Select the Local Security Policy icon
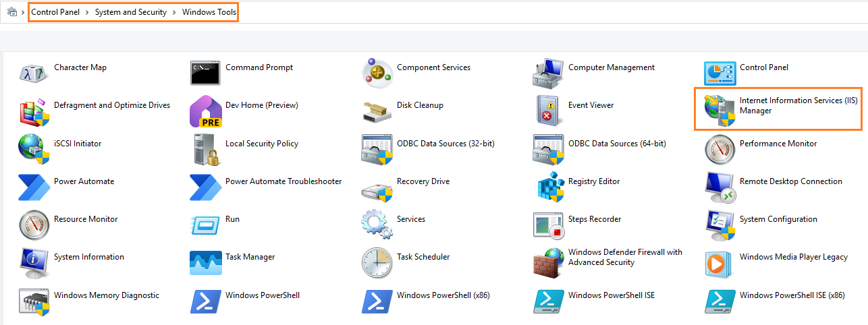 [x=206, y=148]
